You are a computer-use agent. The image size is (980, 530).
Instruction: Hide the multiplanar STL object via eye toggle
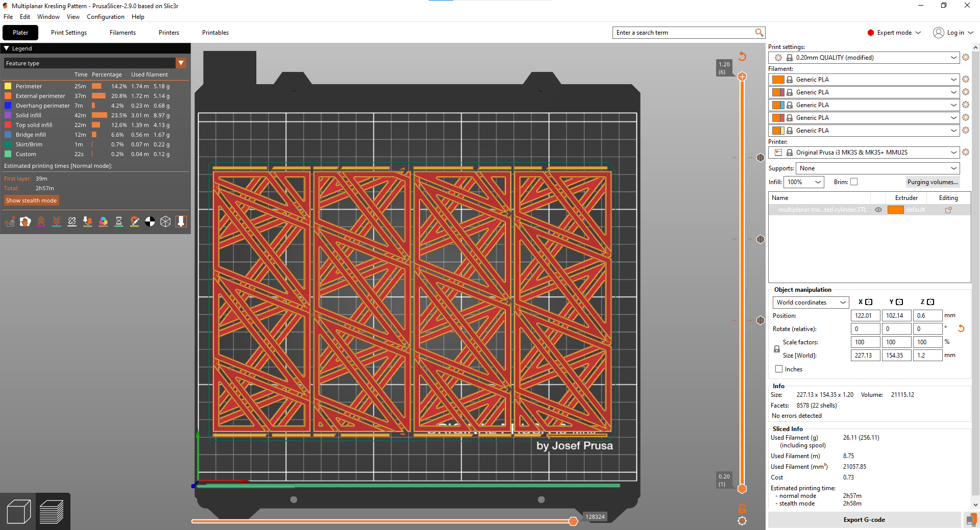pos(878,210)
